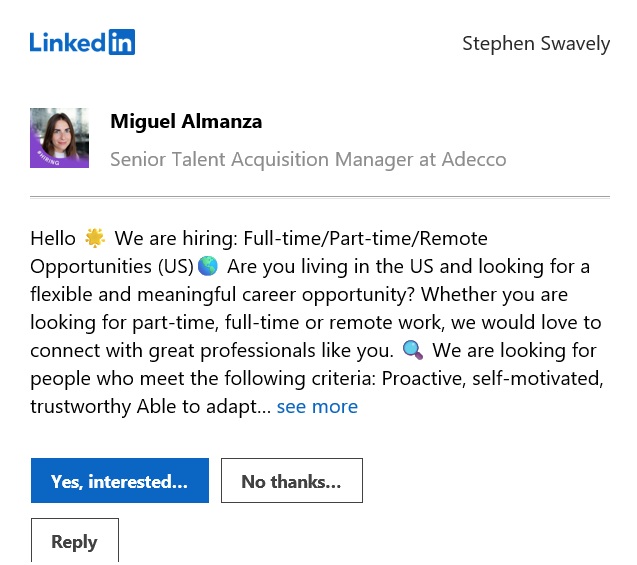The width and height of the screenshot is (637, 565).
Task: Click the globe emoji in the message
Action: pyautogui.click(x=208, y=267)
